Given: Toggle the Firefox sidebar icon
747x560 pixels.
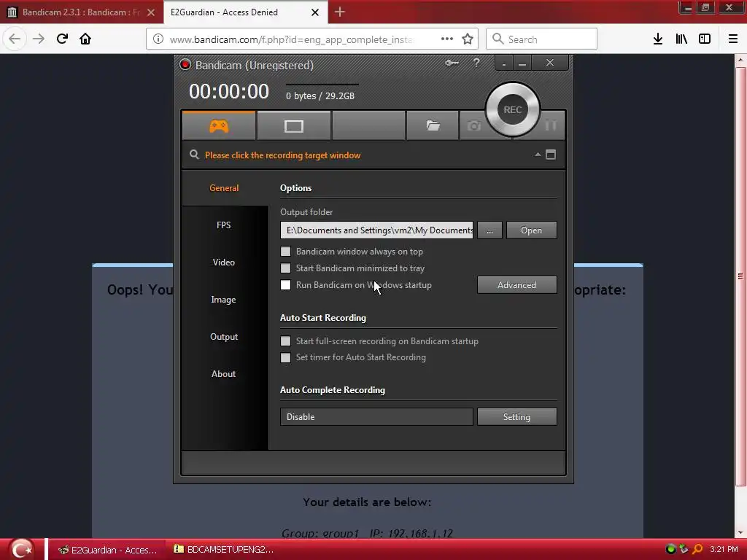Looking at the screenshot, I should (x=705, y=39).
